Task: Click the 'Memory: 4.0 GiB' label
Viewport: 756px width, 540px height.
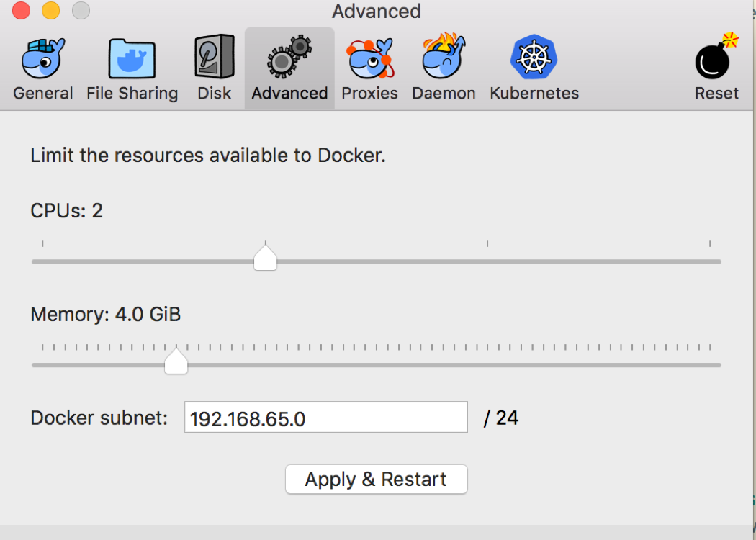Action: point(106,315)
